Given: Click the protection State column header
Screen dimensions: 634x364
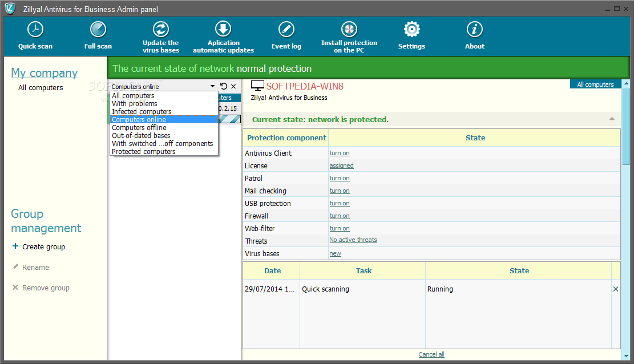Looking at the screenshot, I should 475,137.
